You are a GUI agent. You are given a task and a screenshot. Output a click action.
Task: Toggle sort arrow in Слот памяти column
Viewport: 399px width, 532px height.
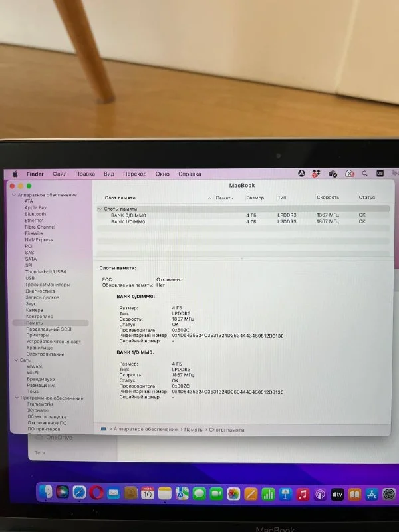click(209, 198)
